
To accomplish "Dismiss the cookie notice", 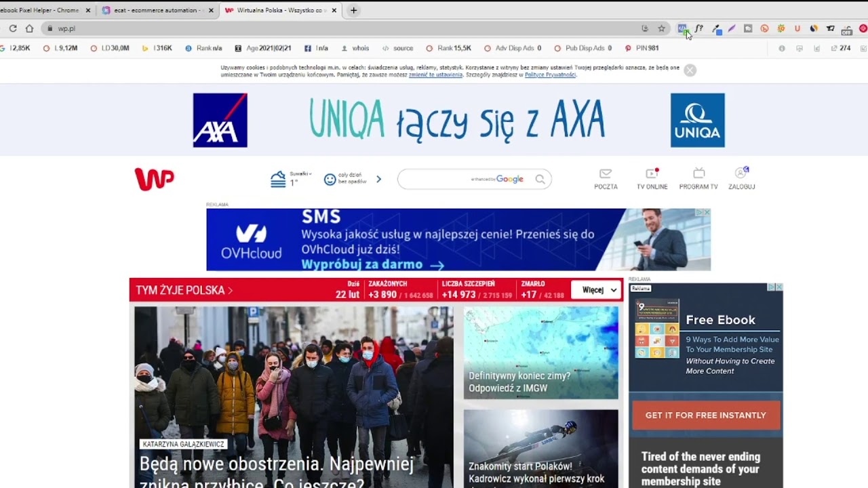I will [x=690, y=70].
